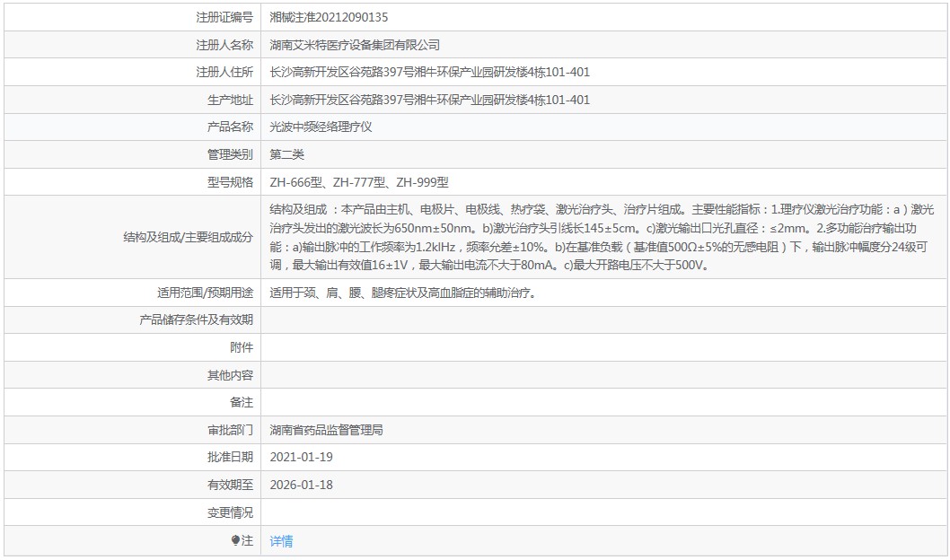The height and width of the screenshot is (560, 950).
Task: Click the approval date 2021-01-19
Action: click(x=301, y=457)
